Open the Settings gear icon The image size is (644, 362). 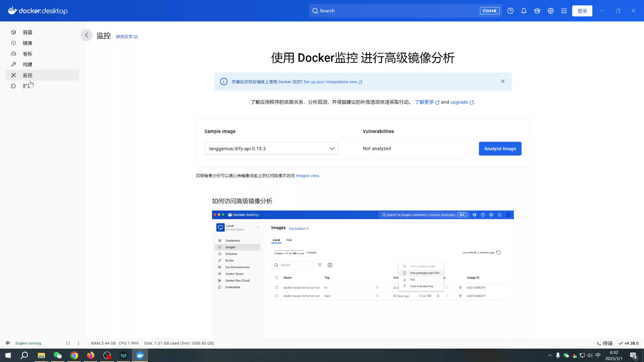point(550,11)
